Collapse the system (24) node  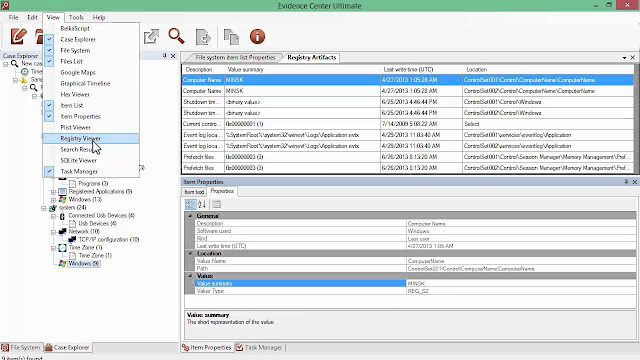(x=44, y=208)
